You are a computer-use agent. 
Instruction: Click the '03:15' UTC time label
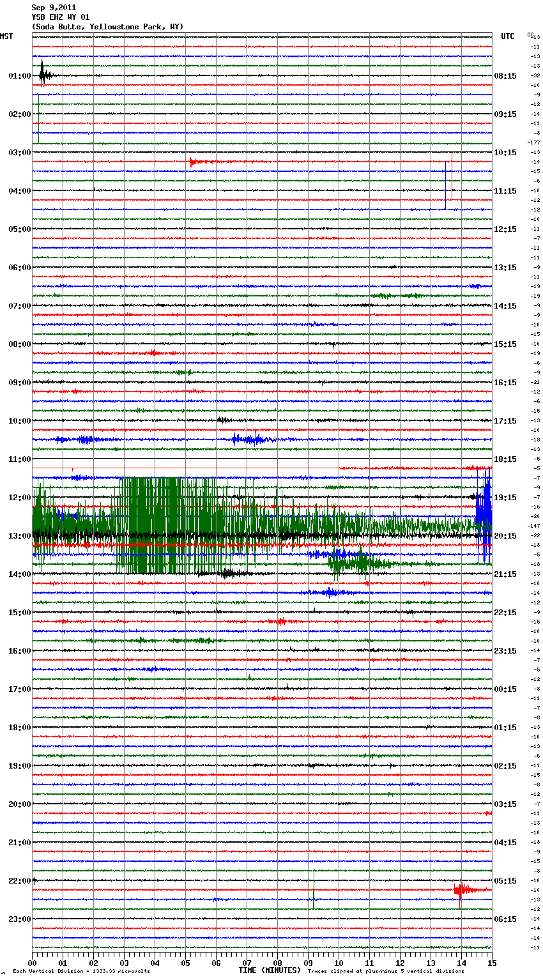coord(505,804)
